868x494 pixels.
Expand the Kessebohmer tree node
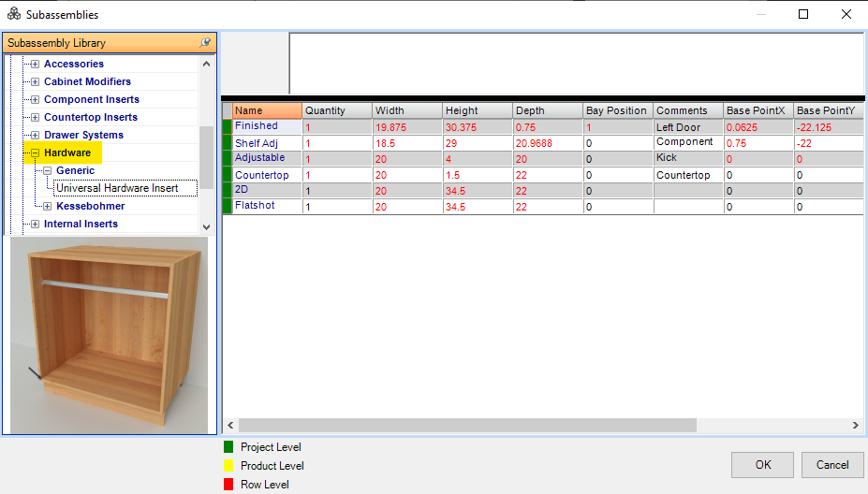pos(48,207)
